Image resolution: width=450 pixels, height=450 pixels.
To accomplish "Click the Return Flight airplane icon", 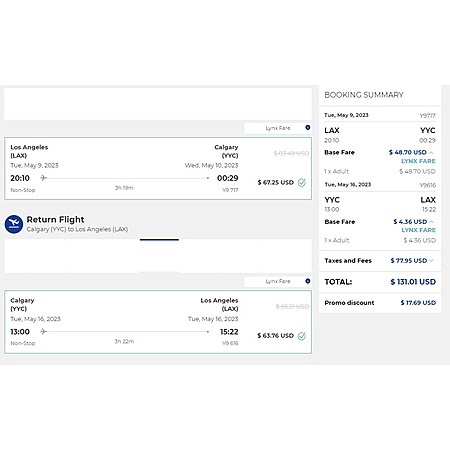I will pos(14,224).
